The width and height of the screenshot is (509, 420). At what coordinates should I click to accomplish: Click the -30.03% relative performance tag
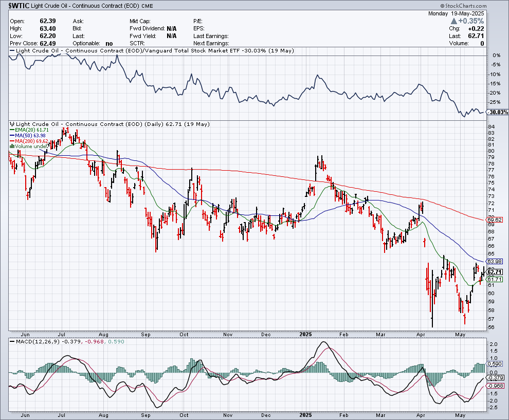click(497, 112)
